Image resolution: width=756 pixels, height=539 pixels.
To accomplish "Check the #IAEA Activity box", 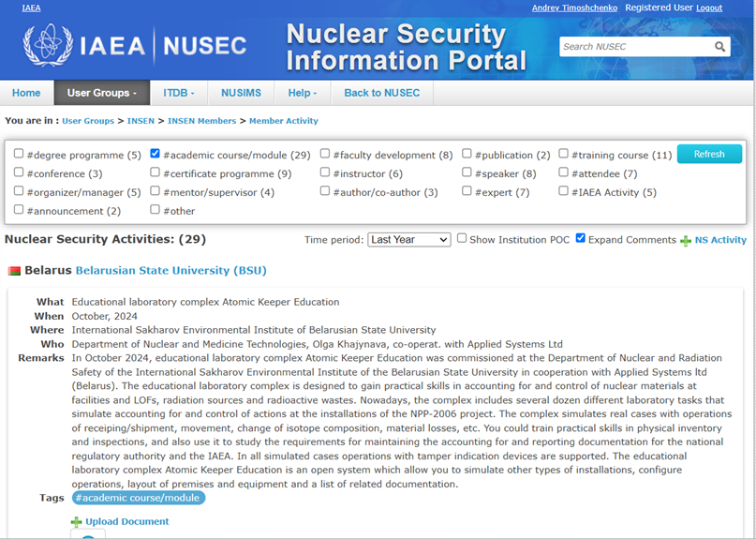I will pyautogui.click(x=563, y=190).
